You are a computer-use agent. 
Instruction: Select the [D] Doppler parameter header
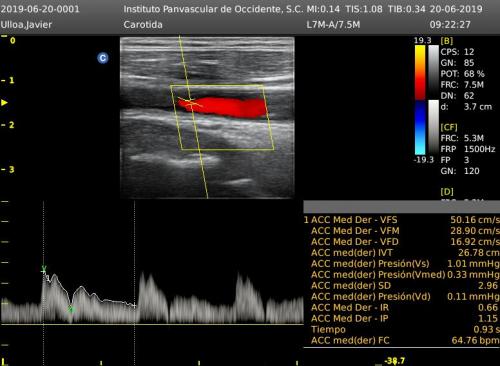point(447,192)
